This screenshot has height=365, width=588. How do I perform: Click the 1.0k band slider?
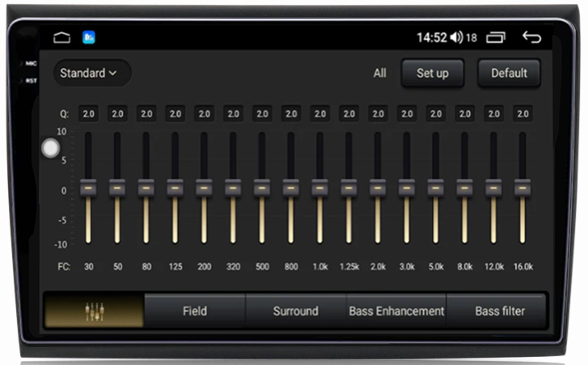tap(319, 188)
